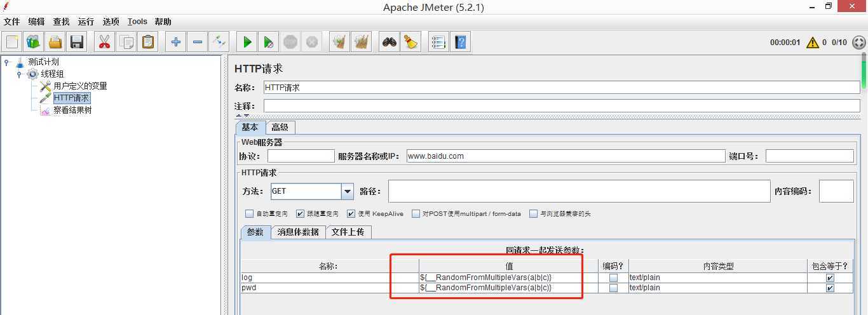This screenshot has height=315, width=868.
Task: Clear all results with the double broom icon
Action: click(x=362, y=42)
